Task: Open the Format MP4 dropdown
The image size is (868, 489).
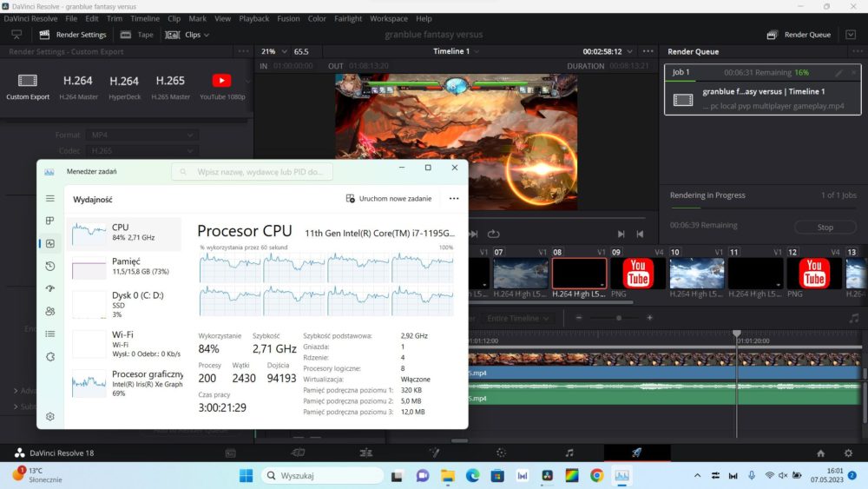Action: coord(141,135)
